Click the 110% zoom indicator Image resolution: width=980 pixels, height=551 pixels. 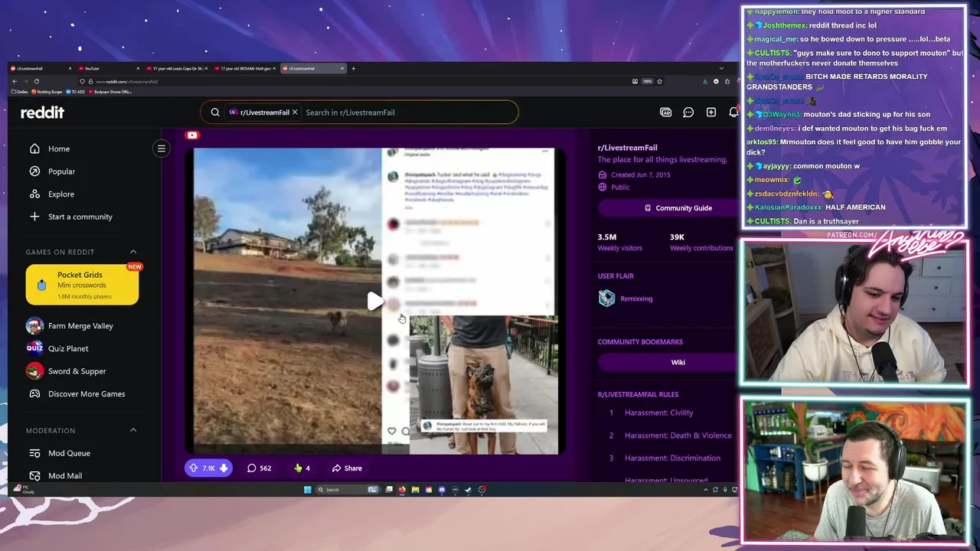pos(647,81)
